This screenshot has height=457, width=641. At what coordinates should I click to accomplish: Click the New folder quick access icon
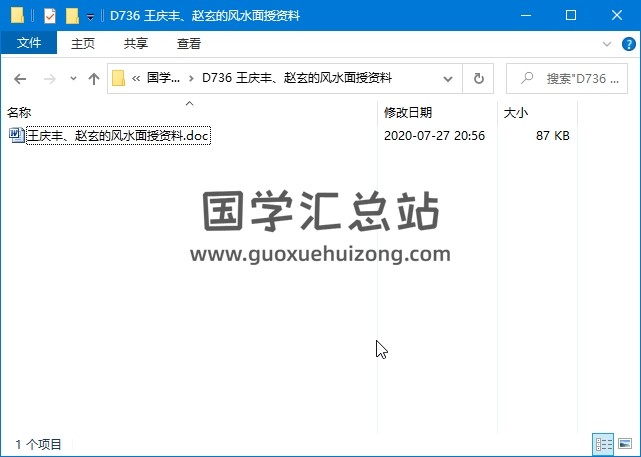click(72, 16)
